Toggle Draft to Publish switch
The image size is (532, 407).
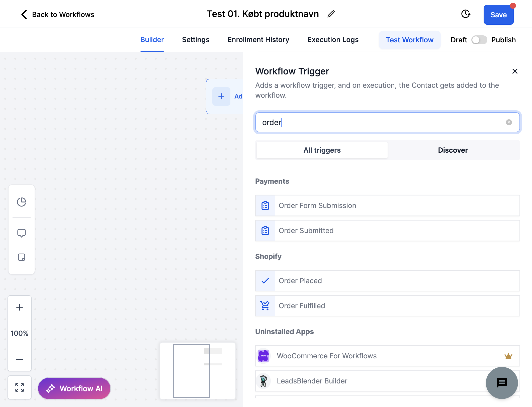pos(479,40)
